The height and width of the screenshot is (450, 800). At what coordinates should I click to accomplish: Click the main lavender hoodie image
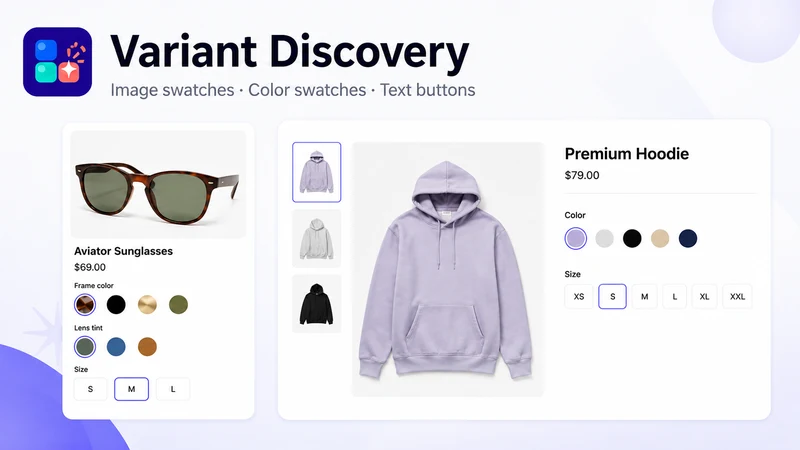click(x=448, y=269)
